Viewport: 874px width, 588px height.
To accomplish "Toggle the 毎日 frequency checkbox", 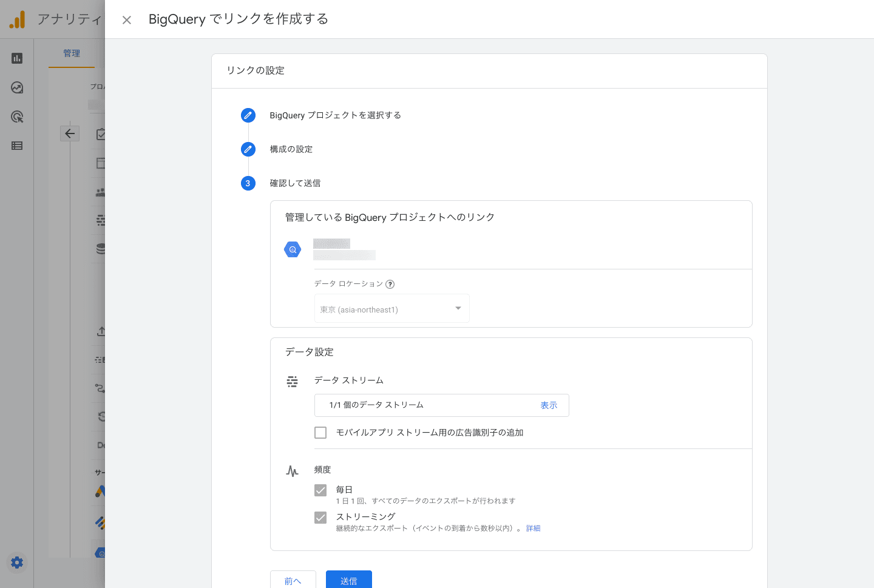I will [320, 490].
